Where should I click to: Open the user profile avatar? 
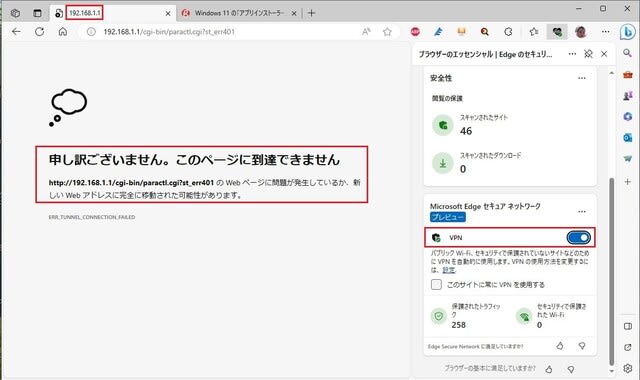pos(580,31)
